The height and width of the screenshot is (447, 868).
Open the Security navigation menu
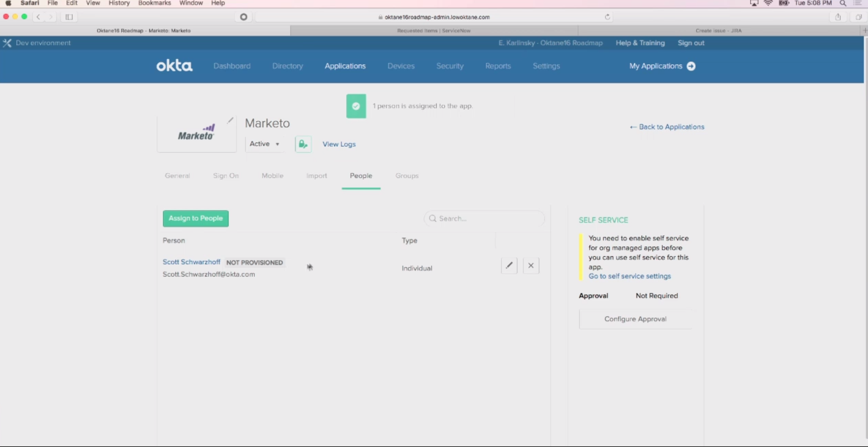click(x=450, y=66)
